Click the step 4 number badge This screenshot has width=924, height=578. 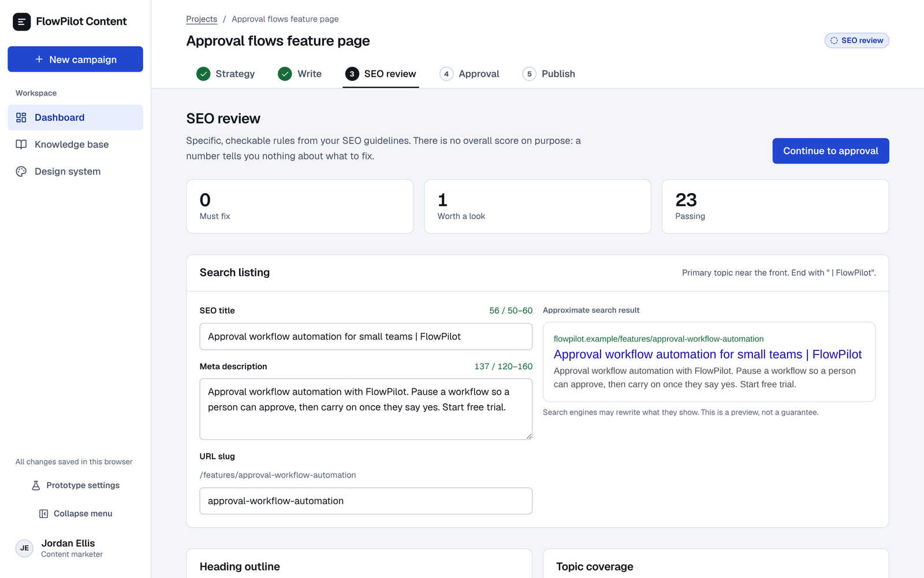[446, 74]
